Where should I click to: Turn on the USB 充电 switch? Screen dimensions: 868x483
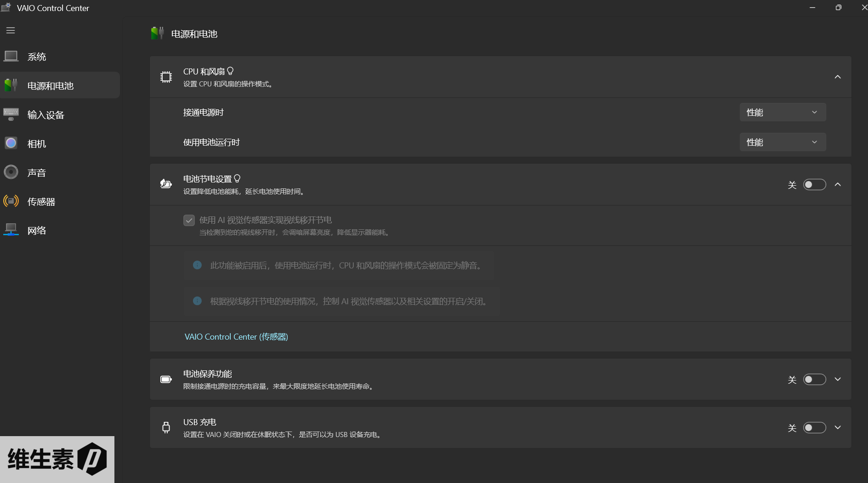click(814, 428)
